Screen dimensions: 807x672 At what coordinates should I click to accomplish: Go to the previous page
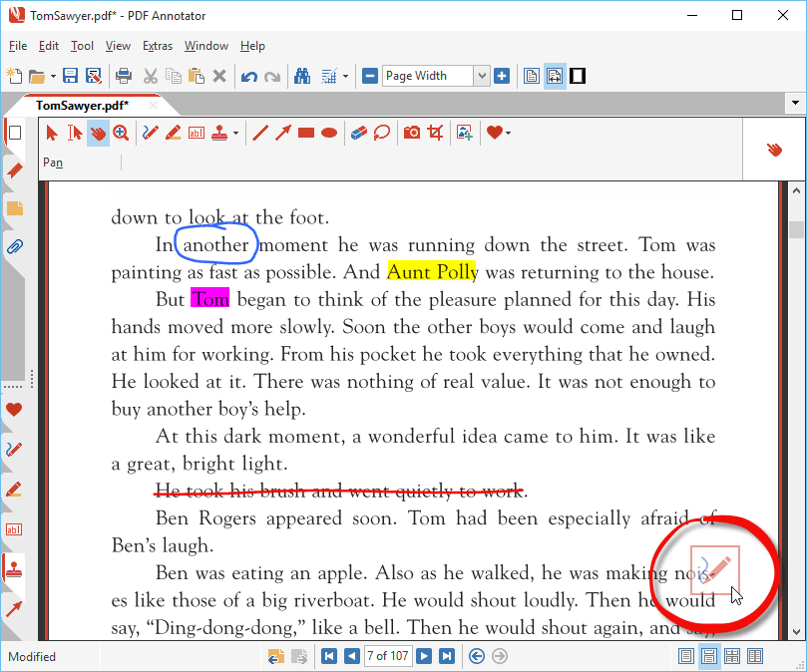click(x=352, y=656)
